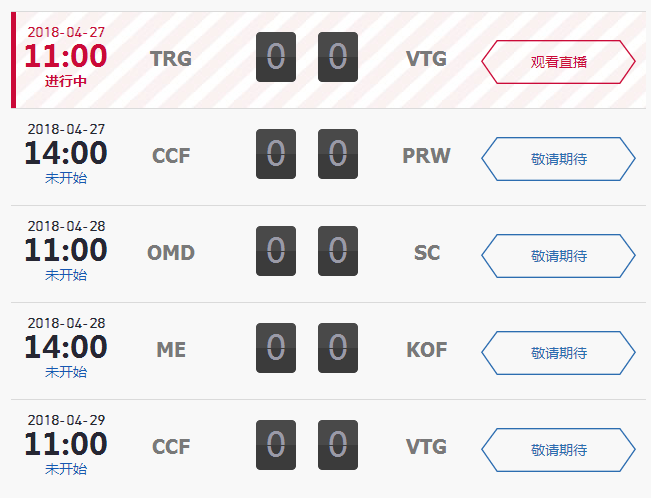This screenshot has height=498, width=651.
Task: Click OMD's score tile
Action: [x=276, y=251]
